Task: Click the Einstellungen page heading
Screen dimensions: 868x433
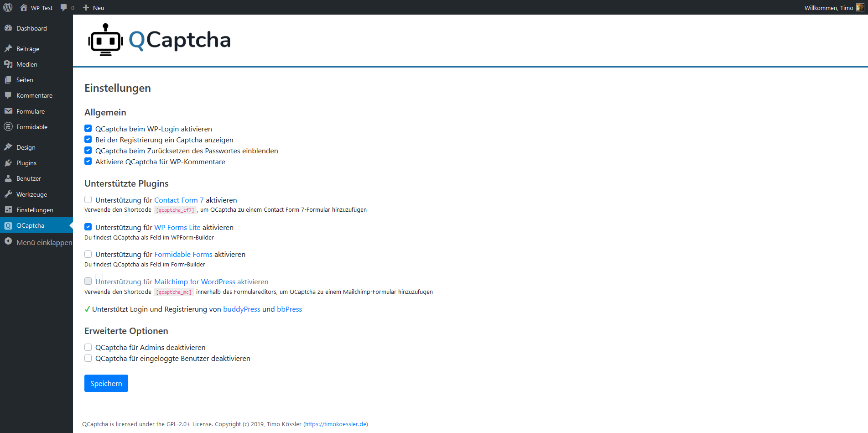Action: (x=118, y=88)
